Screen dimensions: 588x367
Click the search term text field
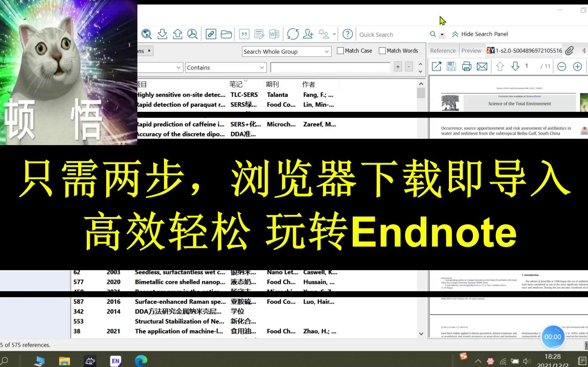click(330, 67)
